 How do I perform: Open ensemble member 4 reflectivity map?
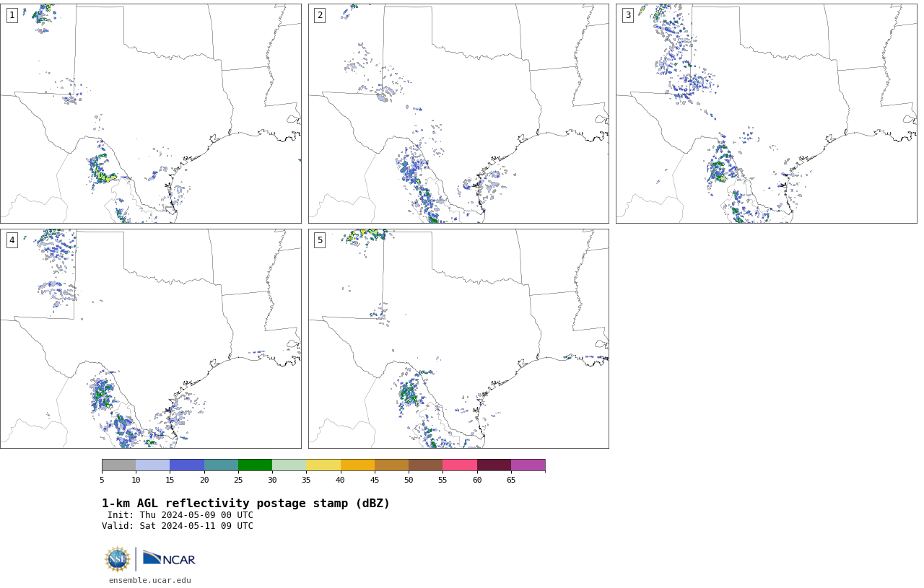(x=150, y=338)
